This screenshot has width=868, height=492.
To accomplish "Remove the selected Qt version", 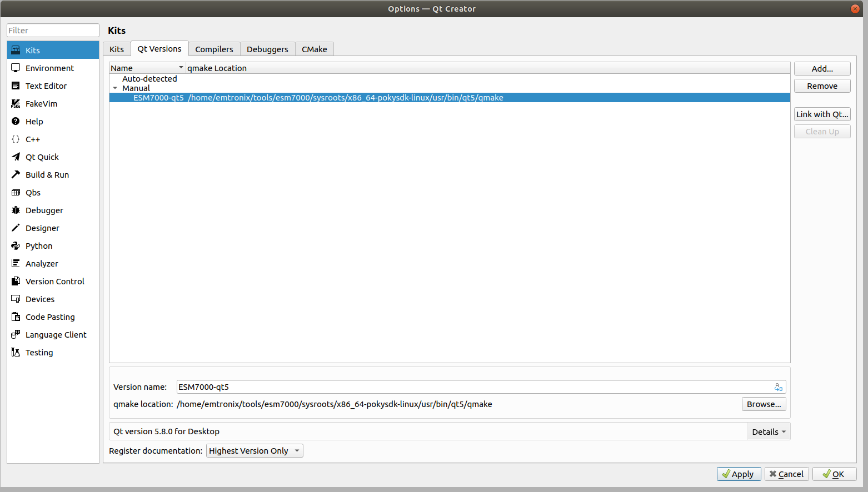I will click(822, 86).
